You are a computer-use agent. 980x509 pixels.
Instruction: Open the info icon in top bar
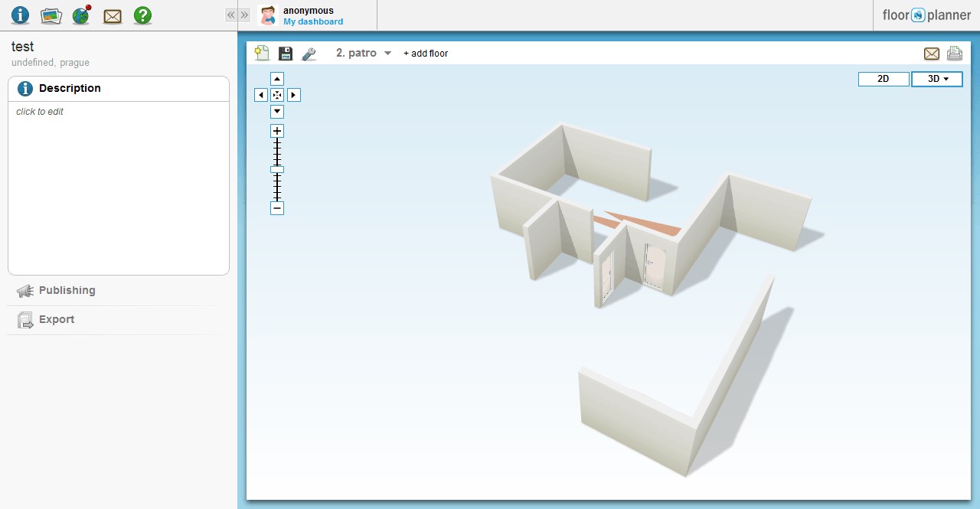tap(20, 15)
